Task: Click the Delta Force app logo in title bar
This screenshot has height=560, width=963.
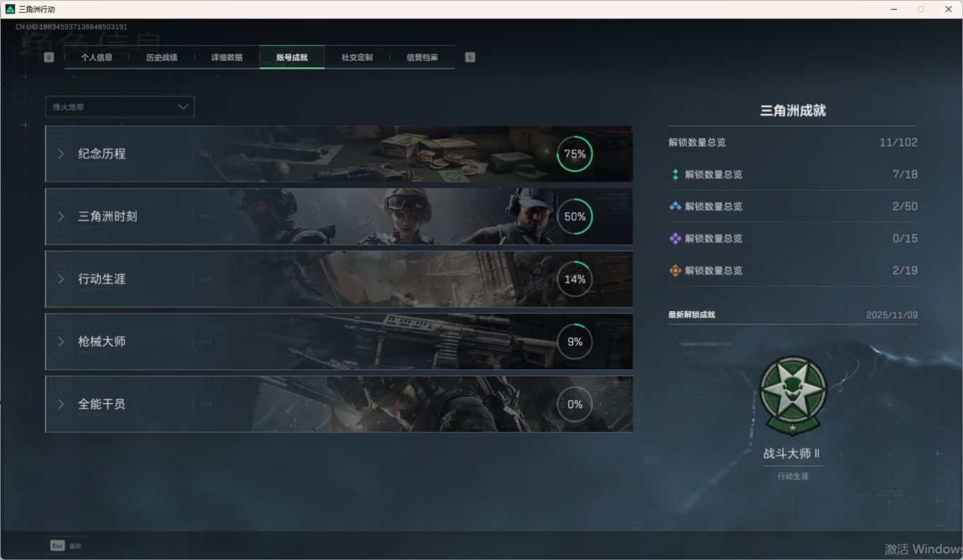Action: (10, 9)
